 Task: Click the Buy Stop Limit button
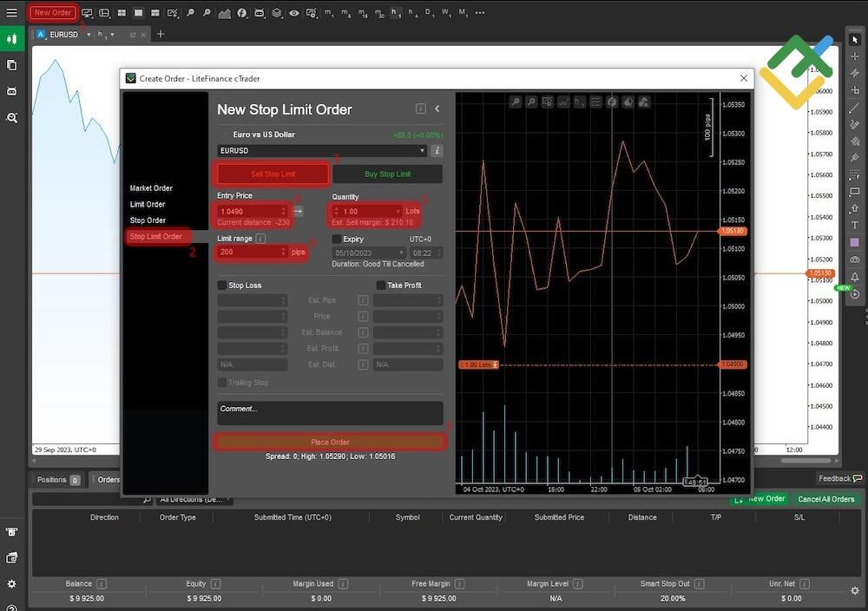(x=387, y=174)
